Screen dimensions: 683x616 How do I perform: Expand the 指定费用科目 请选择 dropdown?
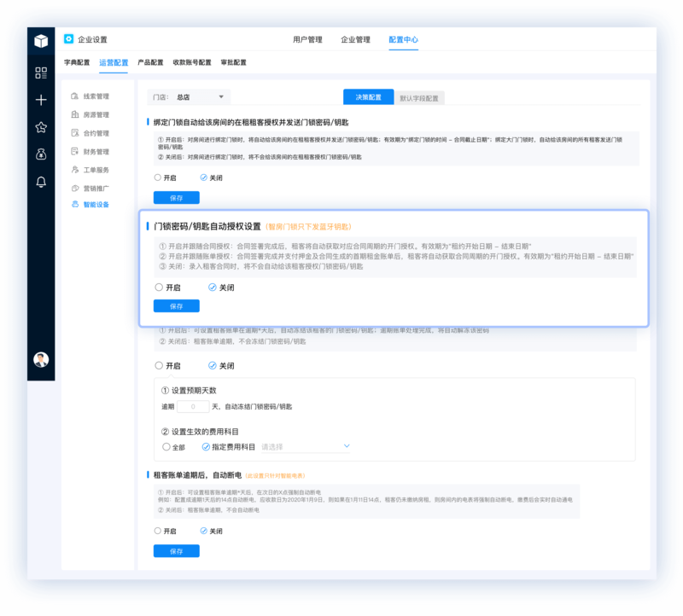tap(306, 447)
